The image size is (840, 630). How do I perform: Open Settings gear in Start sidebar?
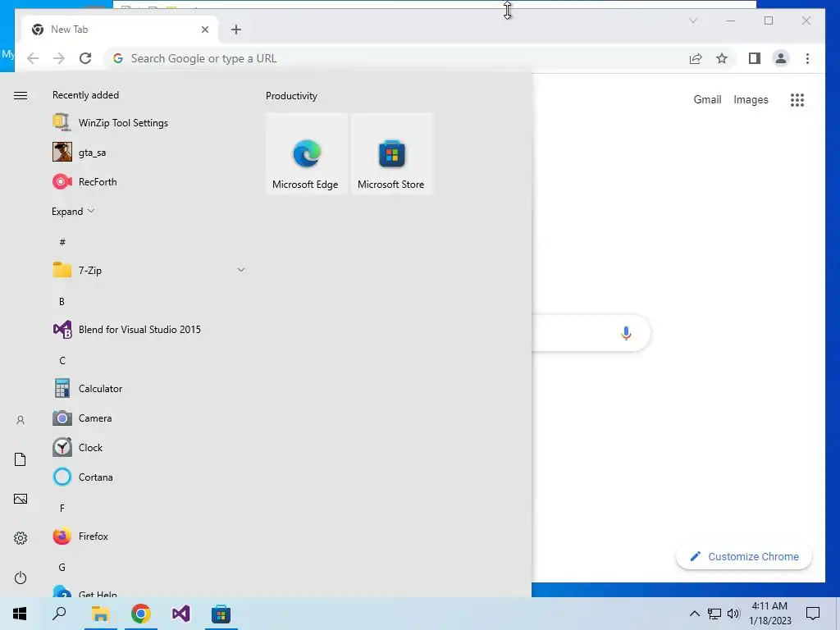(x=21, y=538)
